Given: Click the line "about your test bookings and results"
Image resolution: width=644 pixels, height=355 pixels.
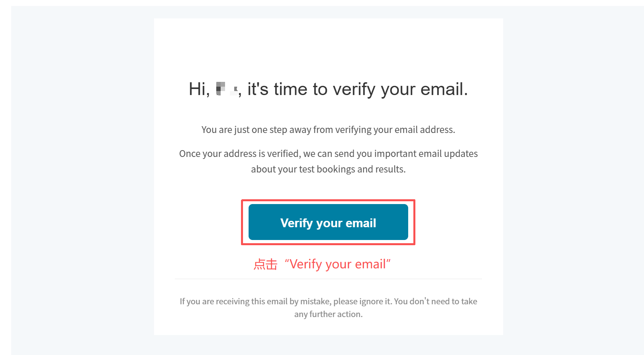Looking at the screenshot, I should pos(328,169).
